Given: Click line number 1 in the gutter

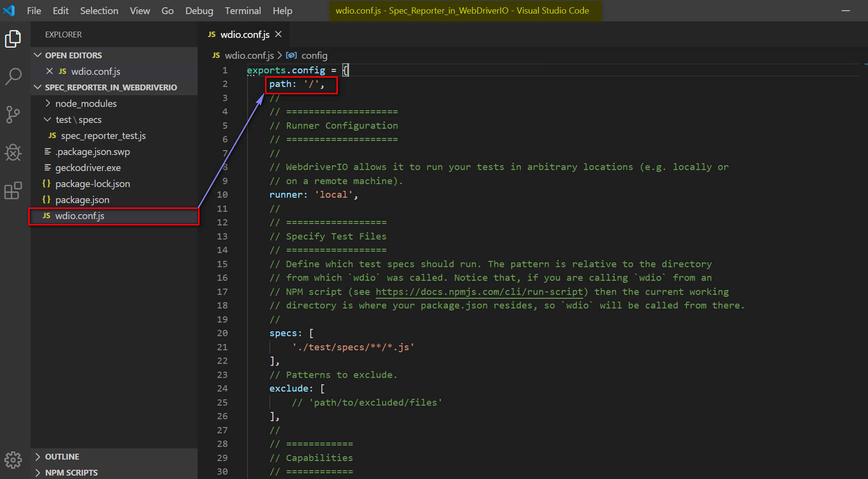Looking at the screenshot, I should pyautogui.click(x=225, y=70).
